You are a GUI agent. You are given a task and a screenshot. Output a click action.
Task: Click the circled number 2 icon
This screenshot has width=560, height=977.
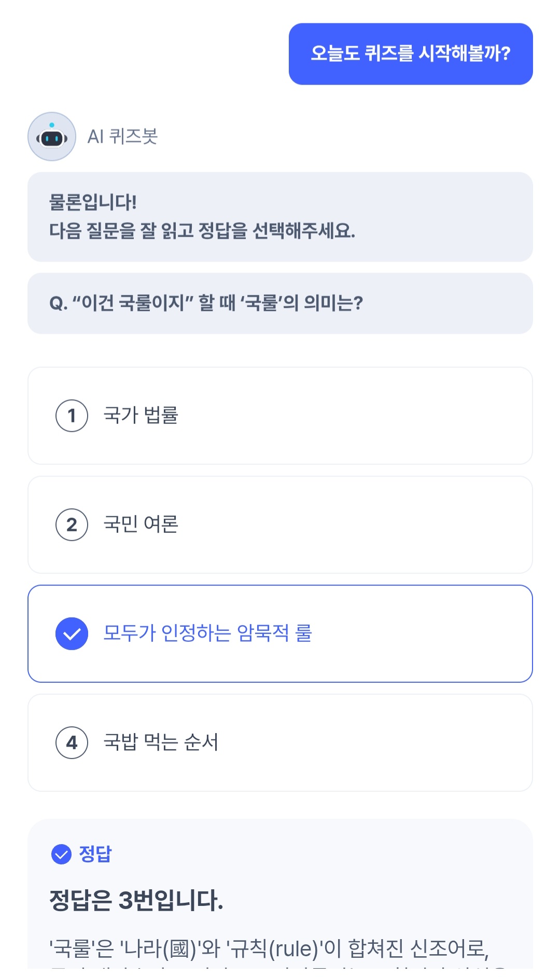coord(72,525)
